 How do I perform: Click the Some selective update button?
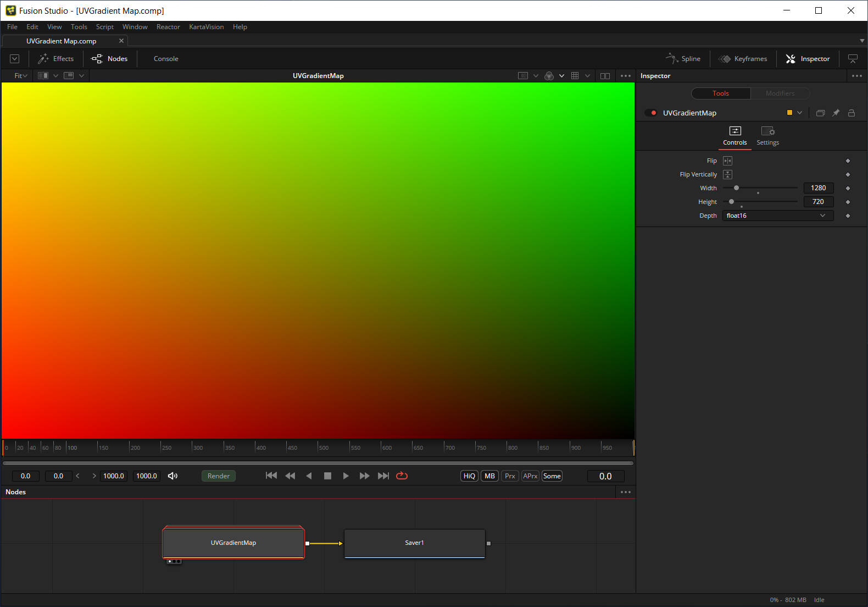coord(552,476)
